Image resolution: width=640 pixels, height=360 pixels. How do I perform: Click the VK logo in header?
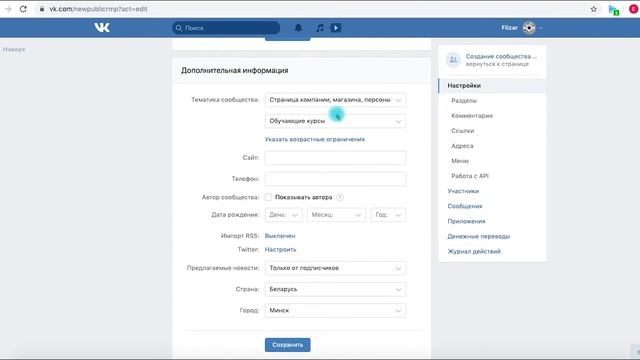click(102, 27)
